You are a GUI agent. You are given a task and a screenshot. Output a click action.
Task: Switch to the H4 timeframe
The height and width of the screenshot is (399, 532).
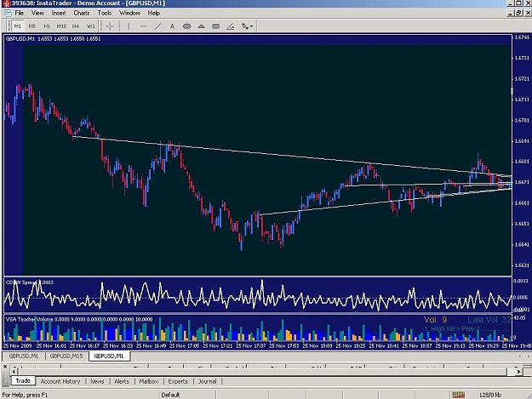coord(75,26)
